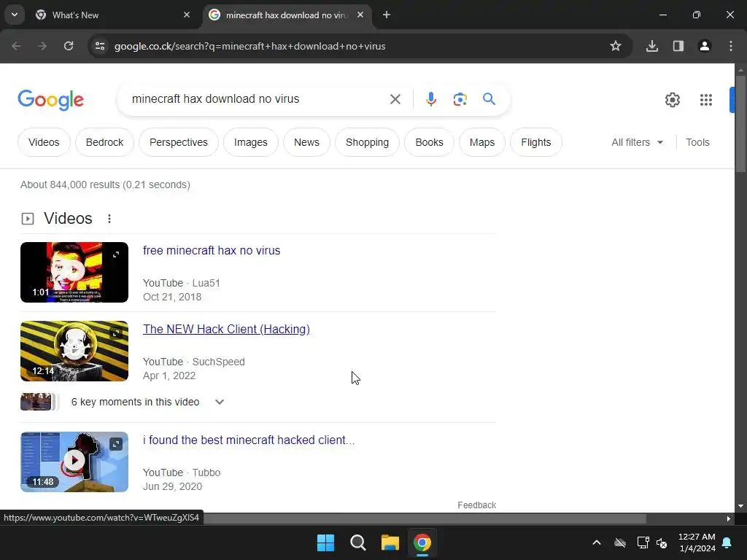Start voice search with microphone icon
Screen dimensions: 747x560
click(x=430, y=99)
